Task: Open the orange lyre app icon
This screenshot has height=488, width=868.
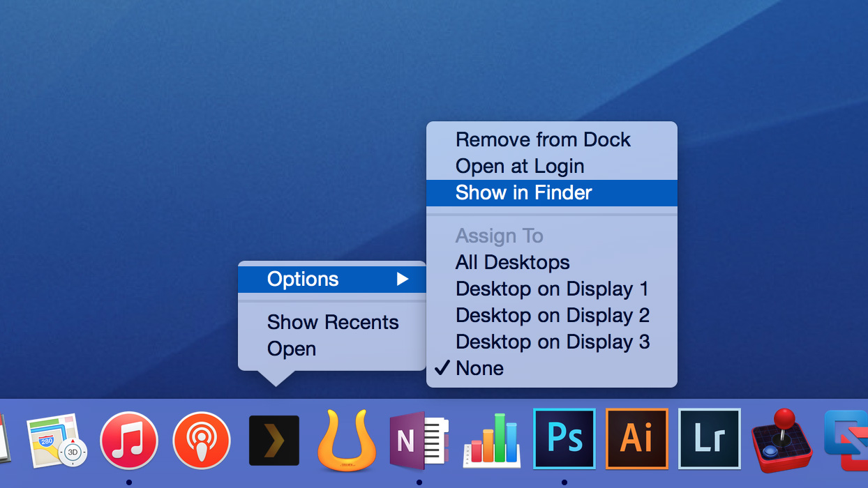Action: (x=347, y=441)
